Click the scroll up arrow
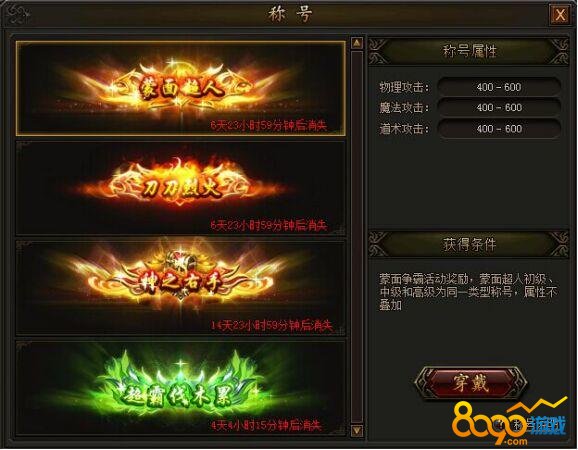 point(356,43)
